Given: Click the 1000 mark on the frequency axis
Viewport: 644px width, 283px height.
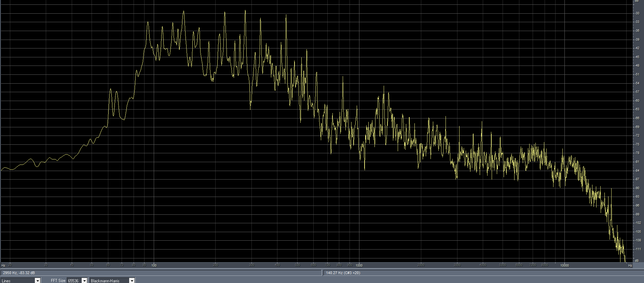Looking at the screenshot, I should 359,265.
